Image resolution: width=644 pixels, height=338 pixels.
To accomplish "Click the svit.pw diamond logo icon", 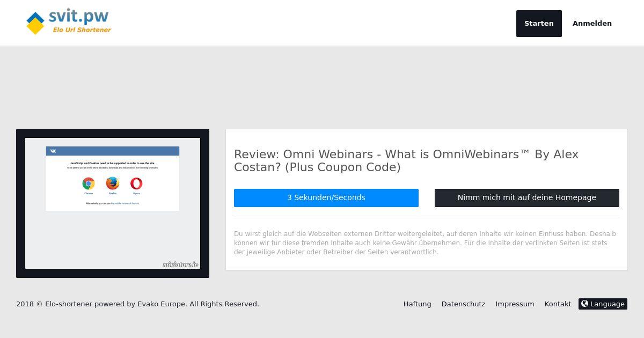I will [x=35, y=23].
